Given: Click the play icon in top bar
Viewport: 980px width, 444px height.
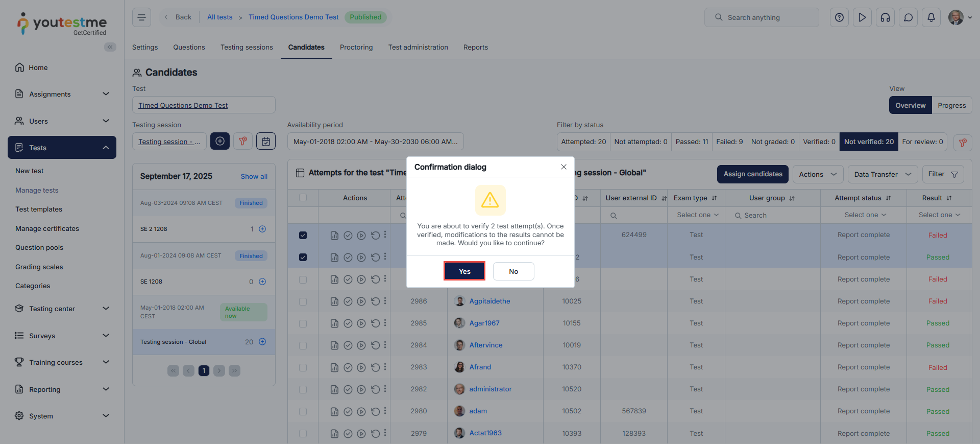Looking at the screenshot, I should tap(862, 17).
